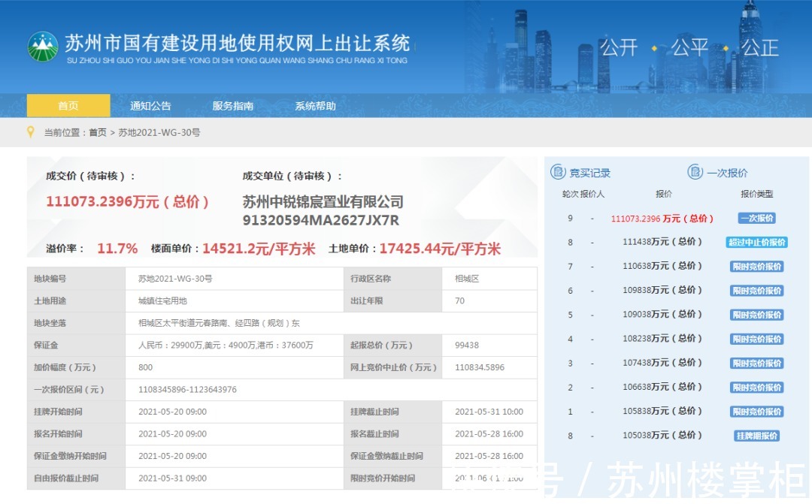Screen dimensions: 812x504
Task: Click the 轮次 报价人 column header
Action: tap(583, 194)
